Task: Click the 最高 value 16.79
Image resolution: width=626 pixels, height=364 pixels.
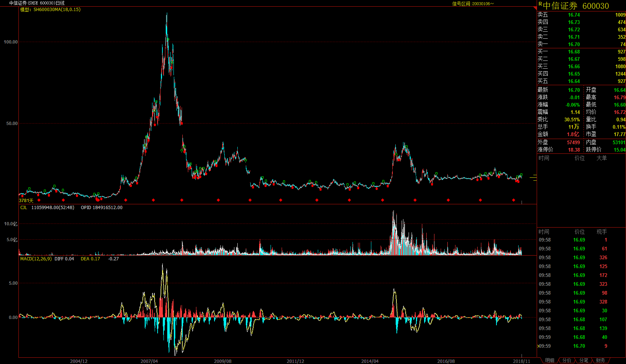Action: (620, 97)
